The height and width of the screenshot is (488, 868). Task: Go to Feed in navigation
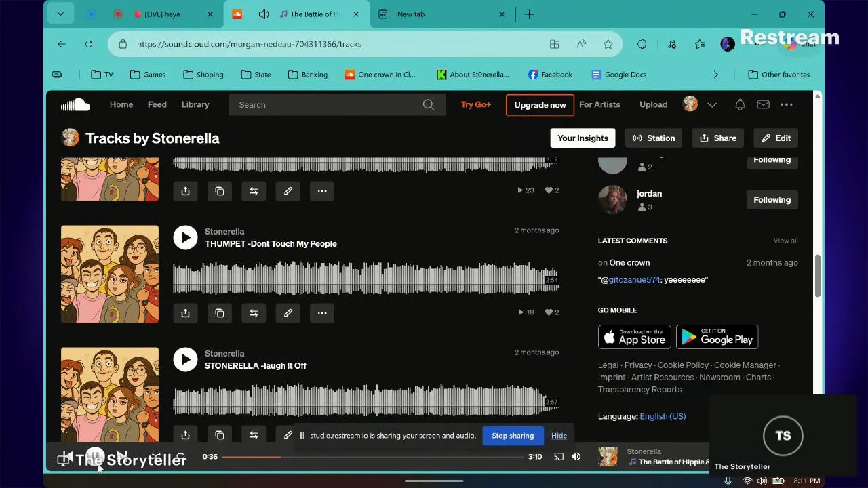[x=157, y=104]
